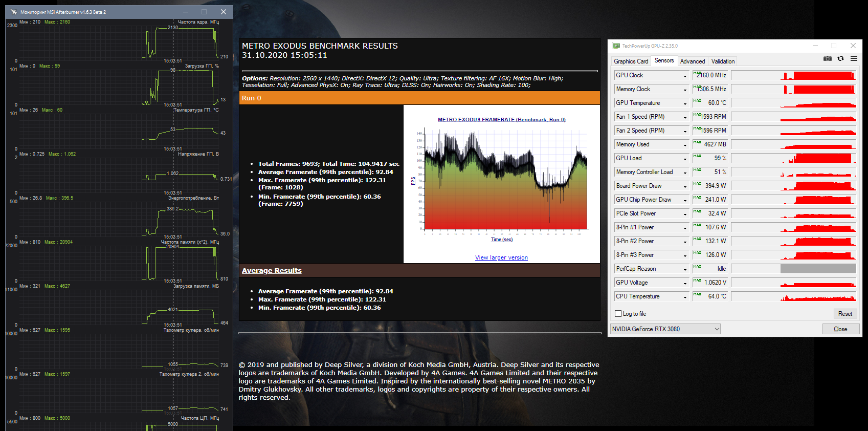The image size is (868, 431).
Task: Minimize the GPU-Z window
Action: tap(815, 46)
